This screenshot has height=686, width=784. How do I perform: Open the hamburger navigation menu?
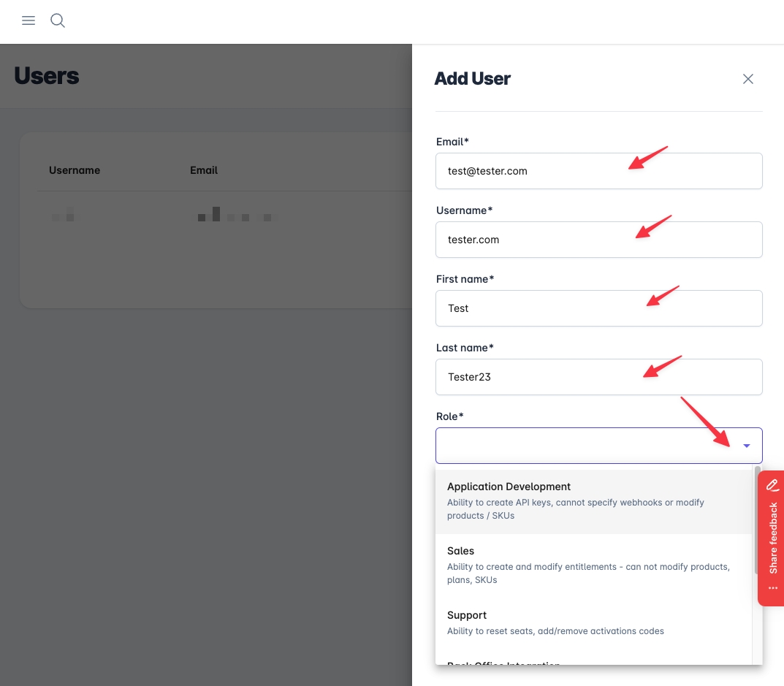(x=28, y=20)
